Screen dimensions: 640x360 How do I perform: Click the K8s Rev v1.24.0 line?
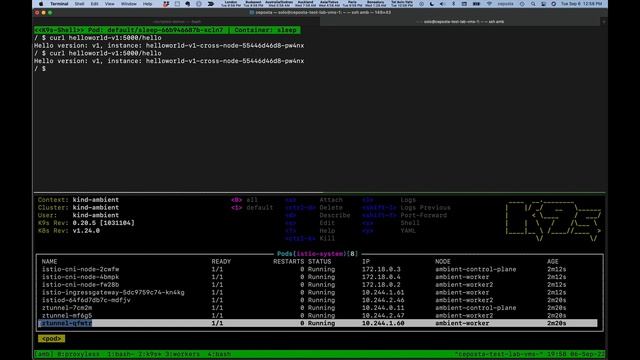(69, 231)
